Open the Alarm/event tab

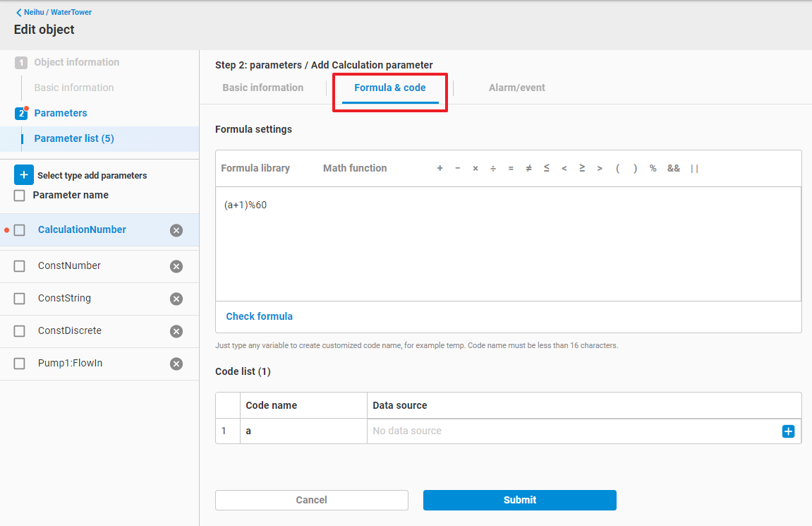[x=516, y=88]
